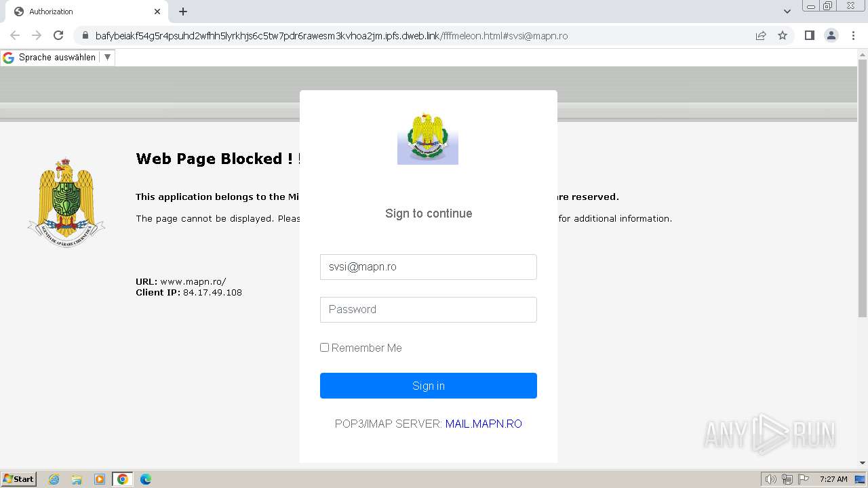Click the coat of arms on blocked page
The height and width of the screenshot is (488, 868).
(66, 203)
